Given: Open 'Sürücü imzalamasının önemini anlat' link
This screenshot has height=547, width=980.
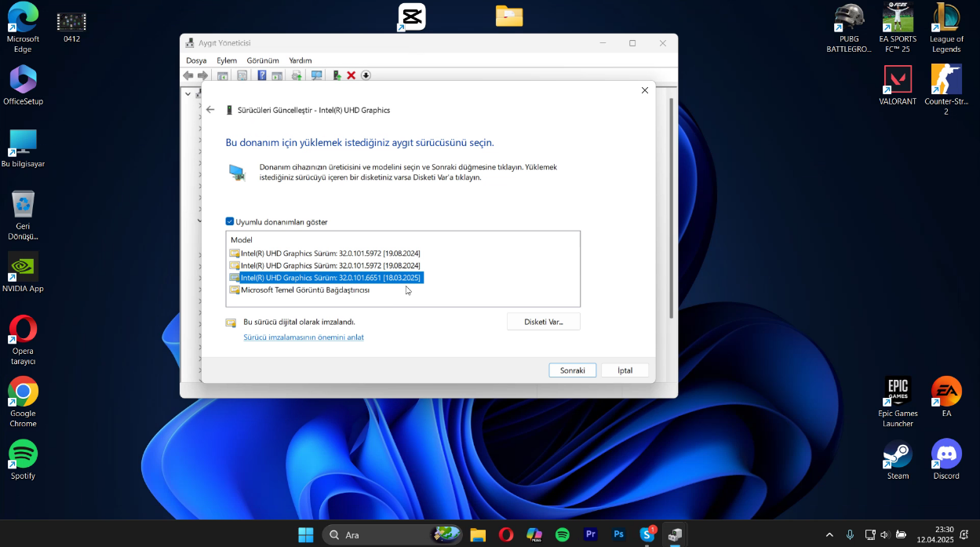Looking at the screenshot, I should click(304, 337).
